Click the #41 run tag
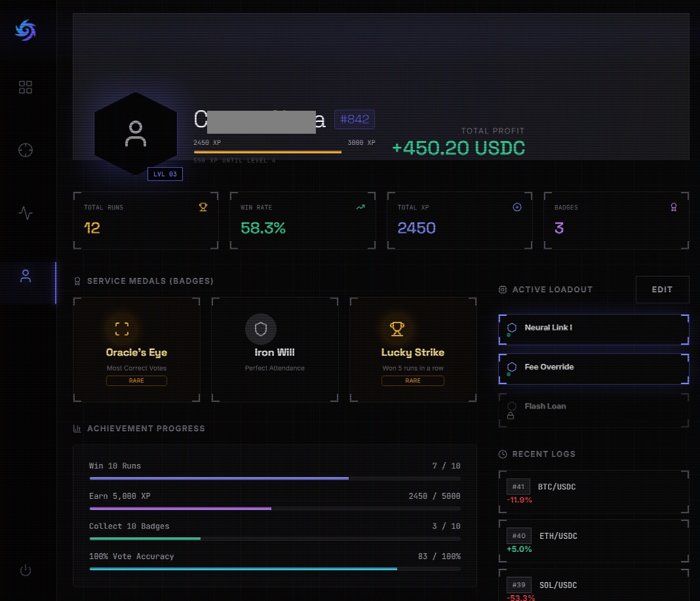Image resolution: width=700 pixels, height=601 pixels. pyautogui.click(x=518, y=487)
